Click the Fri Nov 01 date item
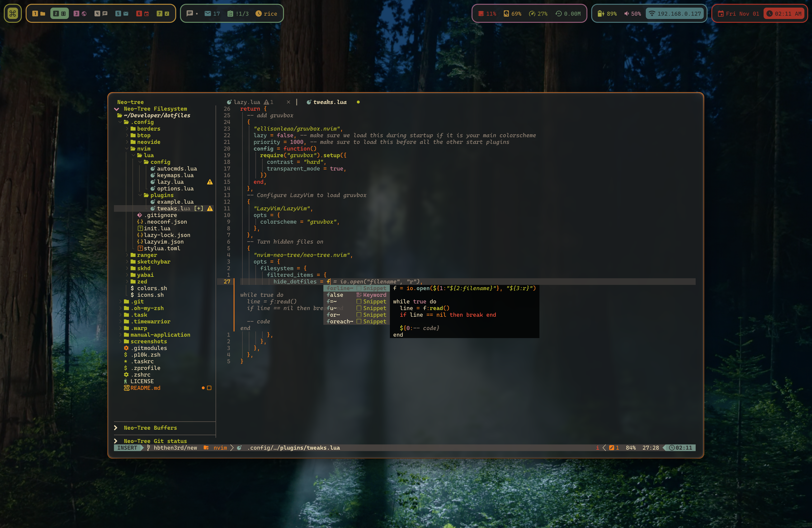The height and width of the screenshot is (528, 812). pyautogui.click(x=739, y=14)
